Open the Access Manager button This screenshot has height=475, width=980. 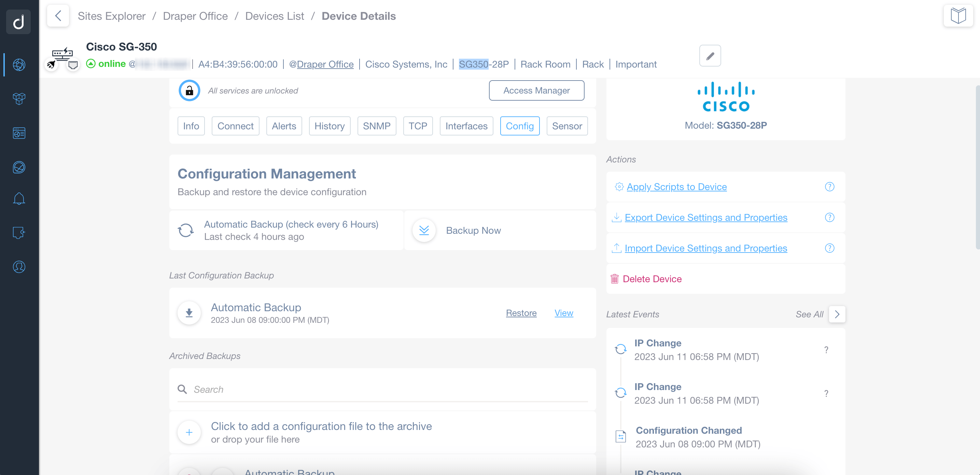pos(536,90)
